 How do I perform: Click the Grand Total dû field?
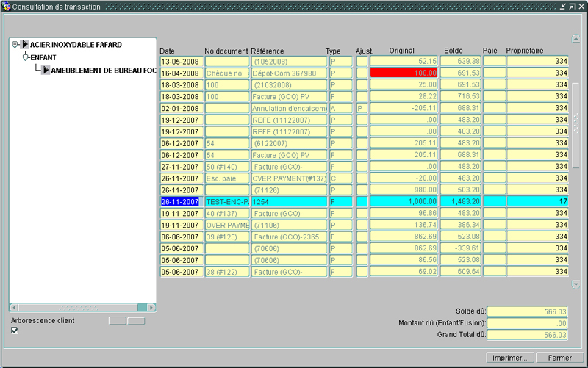527,335
